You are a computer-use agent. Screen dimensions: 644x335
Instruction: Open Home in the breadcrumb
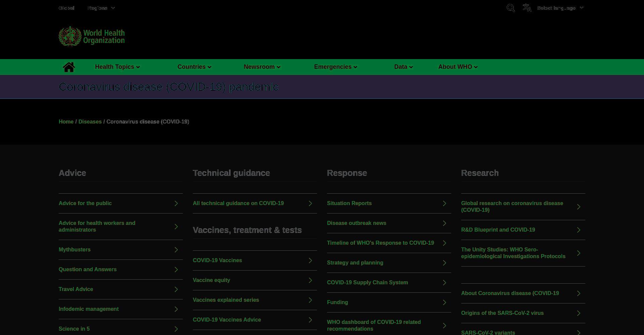pos(66,122)
